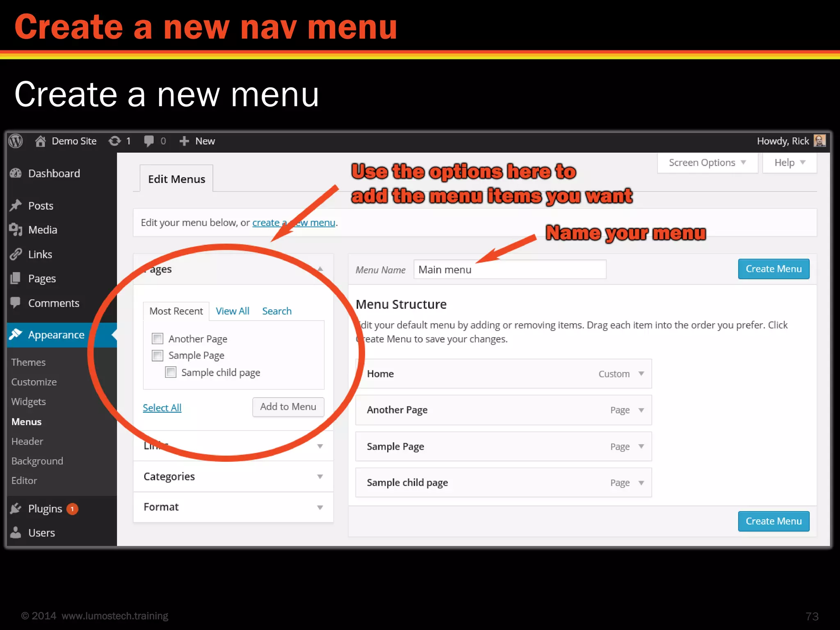Check the Sample child page checkbox
The height and width of the screenshot is (630, 840).
tap(171, 372)
